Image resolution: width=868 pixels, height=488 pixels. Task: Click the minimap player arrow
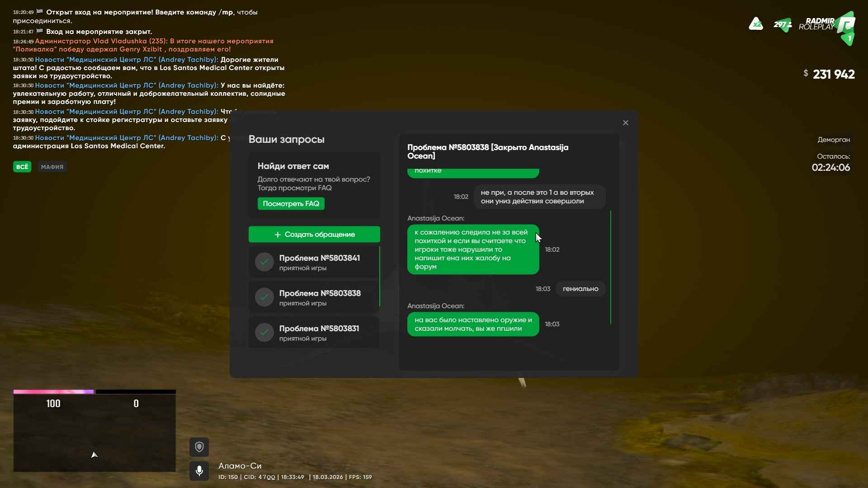(x=94, y=455)
